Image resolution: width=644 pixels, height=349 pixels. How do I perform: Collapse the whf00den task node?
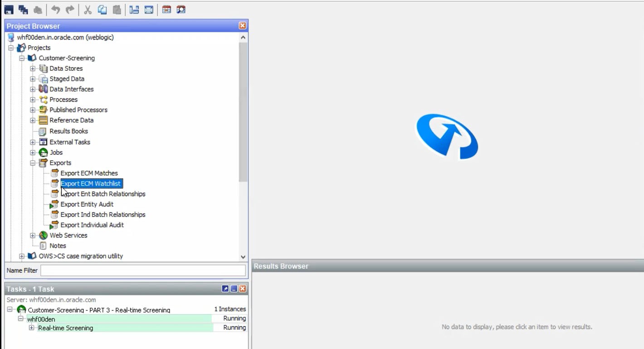pos(21,319)
